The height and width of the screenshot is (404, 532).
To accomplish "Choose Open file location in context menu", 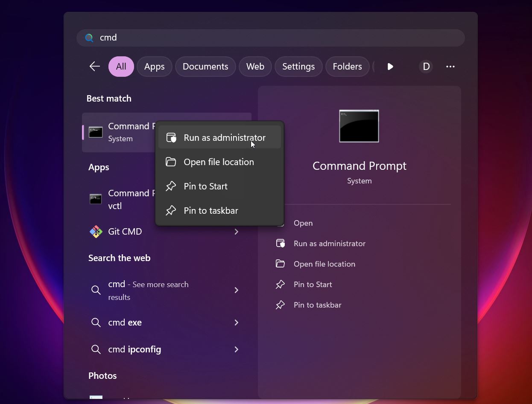I will coord(219,162).
